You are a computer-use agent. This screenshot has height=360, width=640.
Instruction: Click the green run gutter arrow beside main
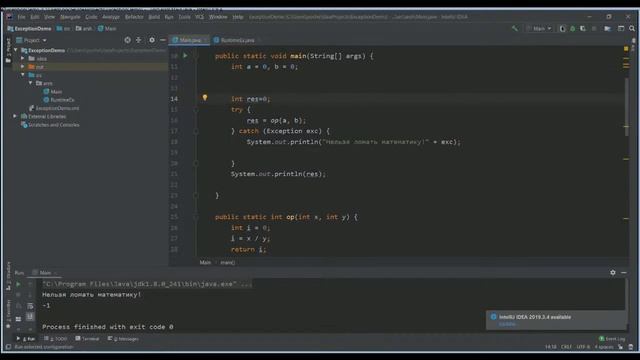[185, 56]
